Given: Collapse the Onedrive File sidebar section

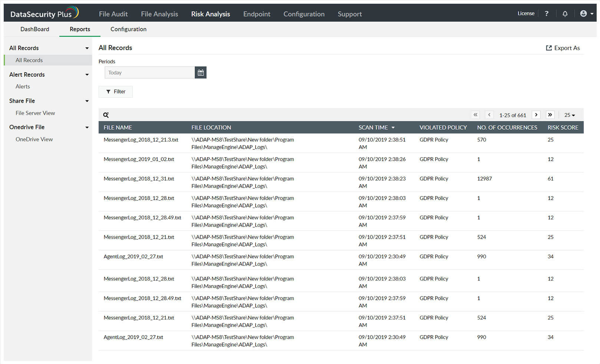Looking at the screenshot, I should (x=87, y=127).
